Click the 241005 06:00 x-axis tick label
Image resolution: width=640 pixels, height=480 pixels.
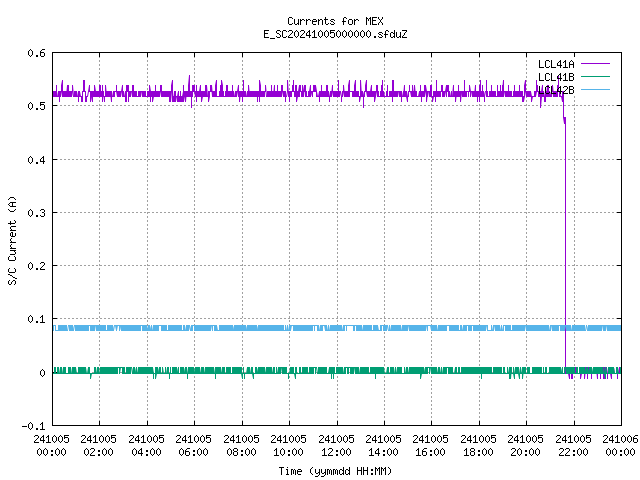coord(193,446)
